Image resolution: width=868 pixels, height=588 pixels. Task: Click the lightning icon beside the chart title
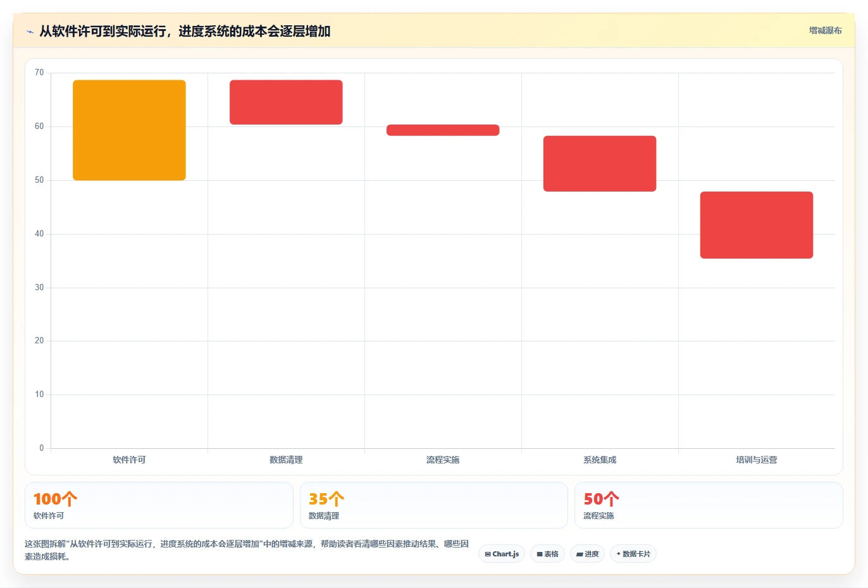point(30,32)
